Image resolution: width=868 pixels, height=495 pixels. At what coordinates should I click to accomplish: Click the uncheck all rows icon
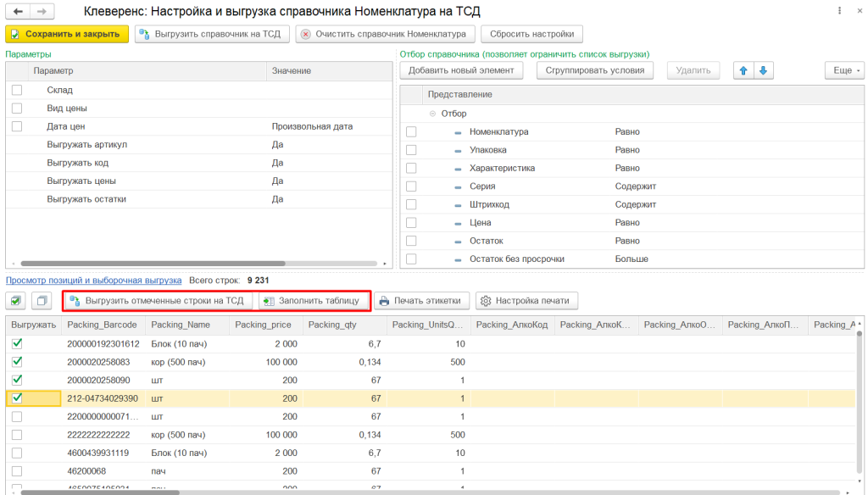[42, 300]
